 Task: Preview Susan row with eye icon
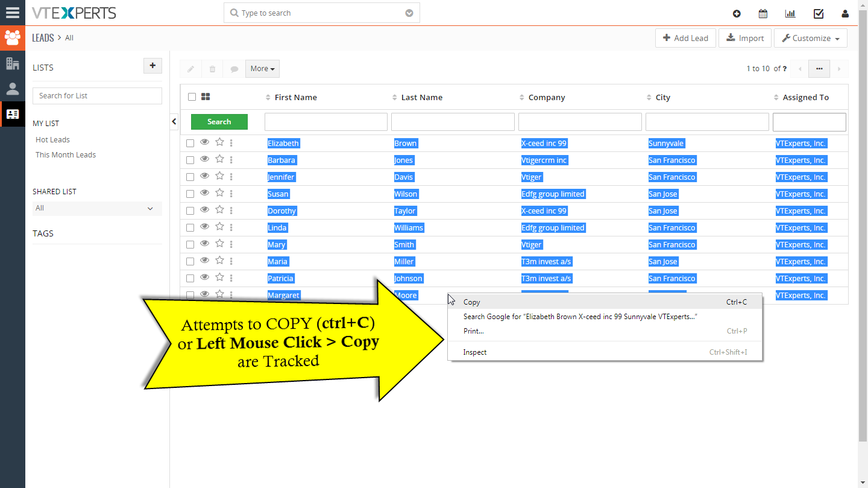[204, 193]
